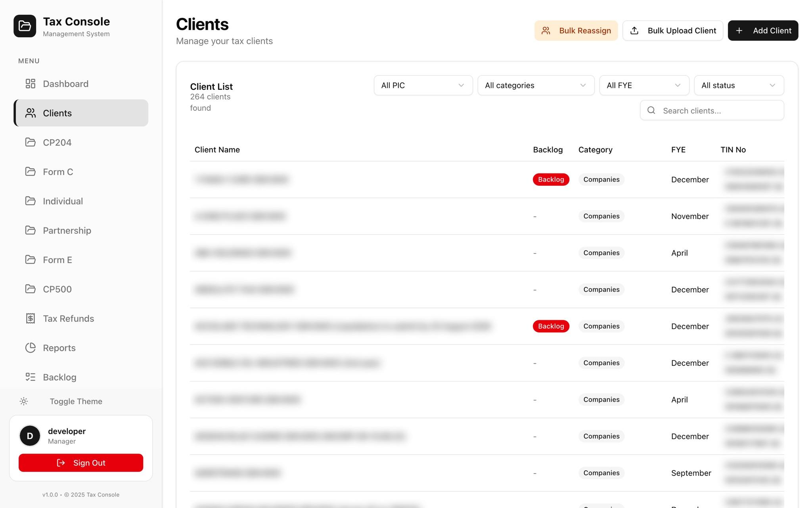Click the 264 clients found text

point(210,102)
